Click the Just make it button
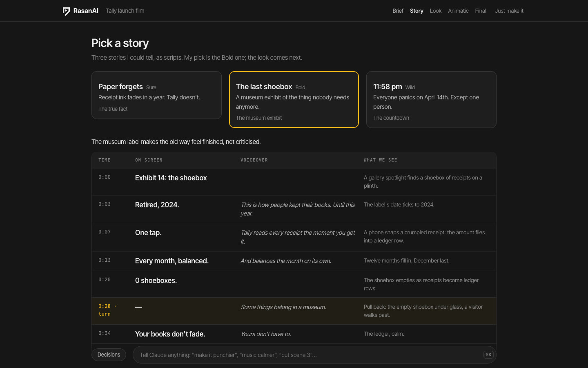The image size is (588, 368). coord(509,11)
